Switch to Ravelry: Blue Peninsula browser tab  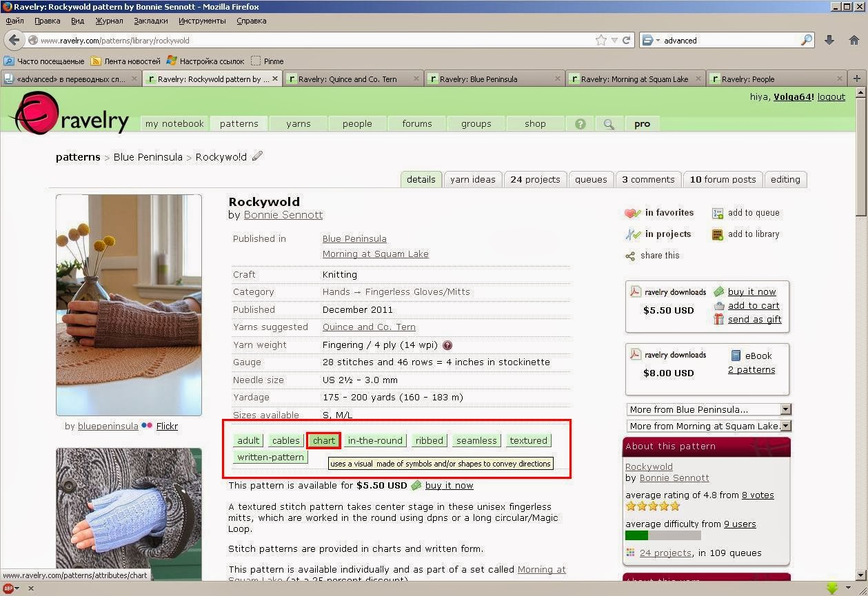tap(494, 79)
